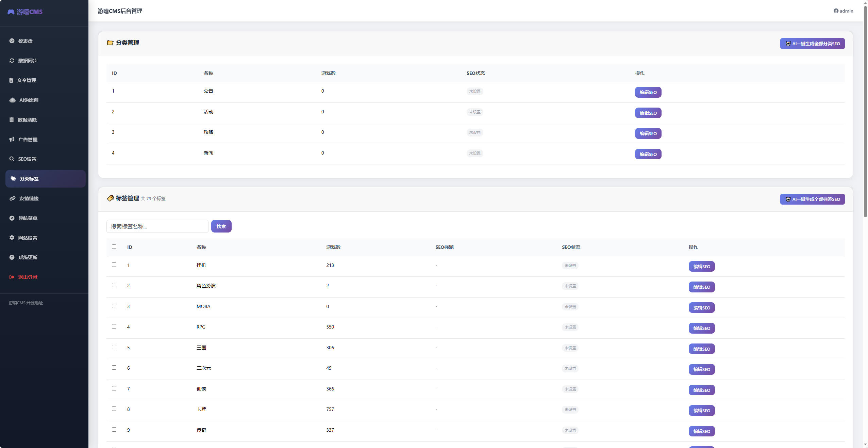Click tag name 角色扮演 in table
Image resolution: width=868 pixels, height=448 pixels.
[206, 286]
